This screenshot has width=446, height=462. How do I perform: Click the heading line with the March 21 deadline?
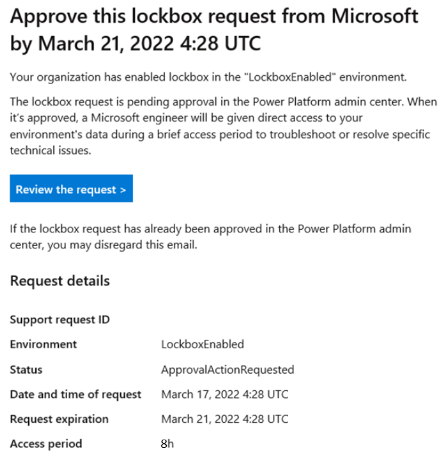(135, 43)
